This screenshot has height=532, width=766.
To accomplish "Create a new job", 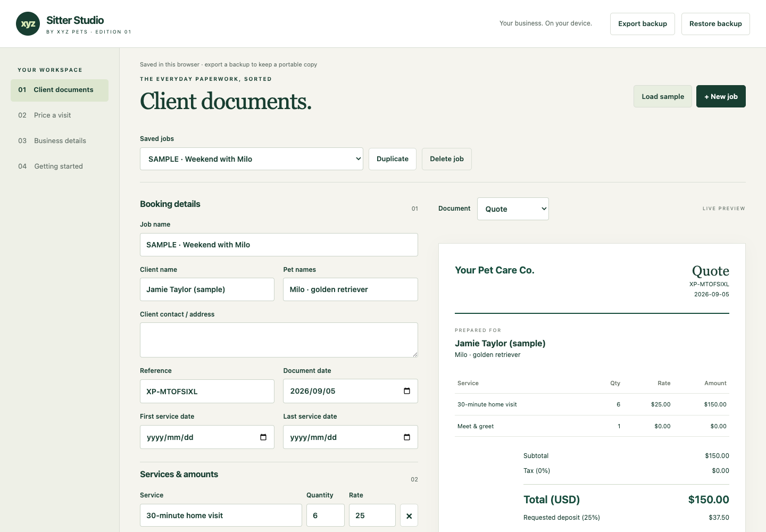I will (x=721, y=96).
